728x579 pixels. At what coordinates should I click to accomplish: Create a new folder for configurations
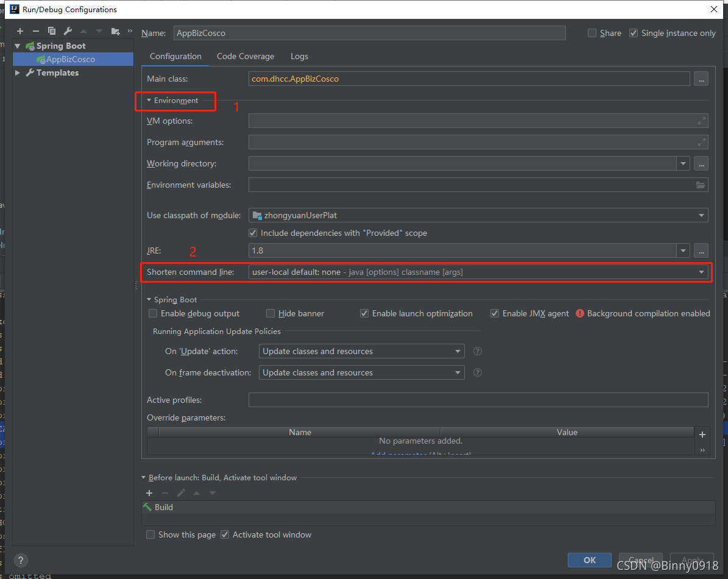pos(115,30)
